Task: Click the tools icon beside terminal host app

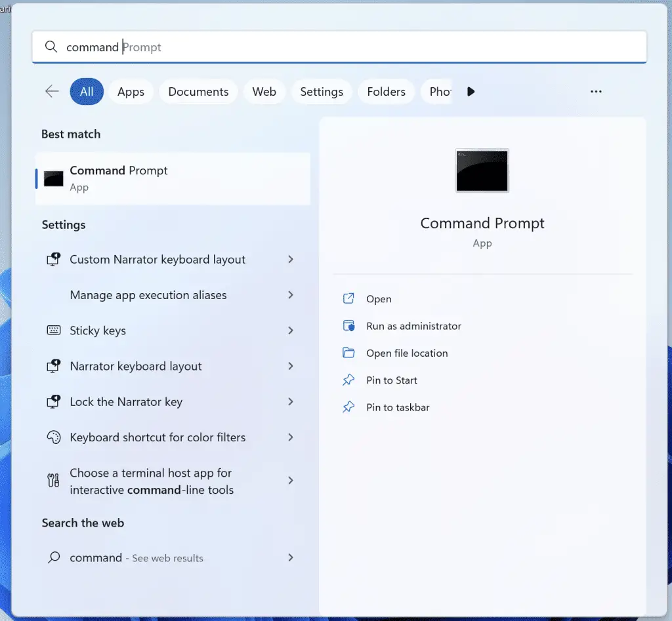Action: [x=54, y=481]
